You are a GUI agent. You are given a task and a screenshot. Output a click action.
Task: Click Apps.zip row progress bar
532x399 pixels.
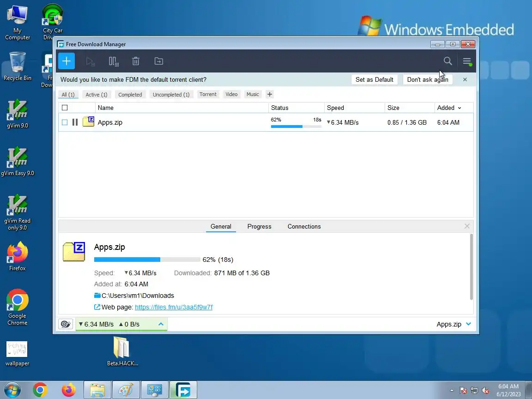point(296,127)
